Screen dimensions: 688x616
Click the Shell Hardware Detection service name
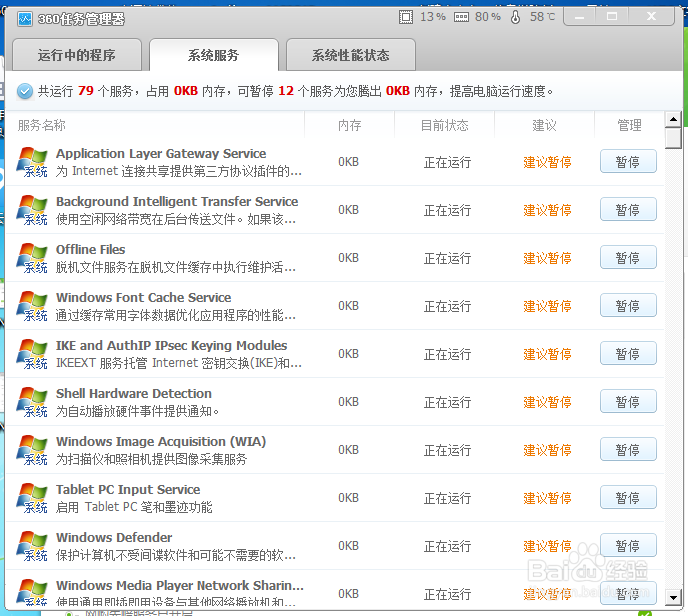tap(134, 394)
